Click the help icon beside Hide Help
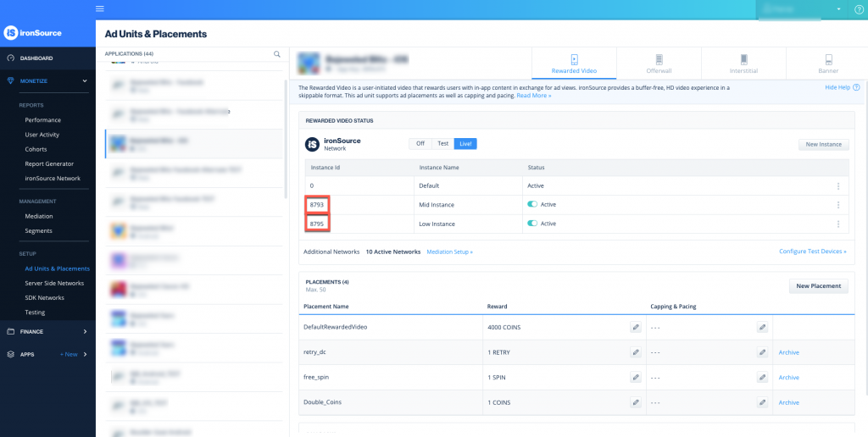The image size is (868, 437). (856, 87)
